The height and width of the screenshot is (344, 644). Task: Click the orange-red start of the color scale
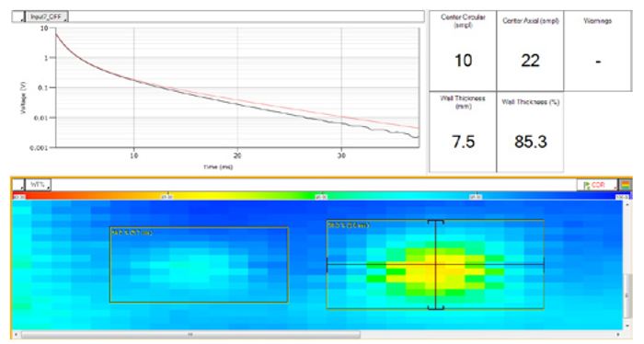pos(19,197)
